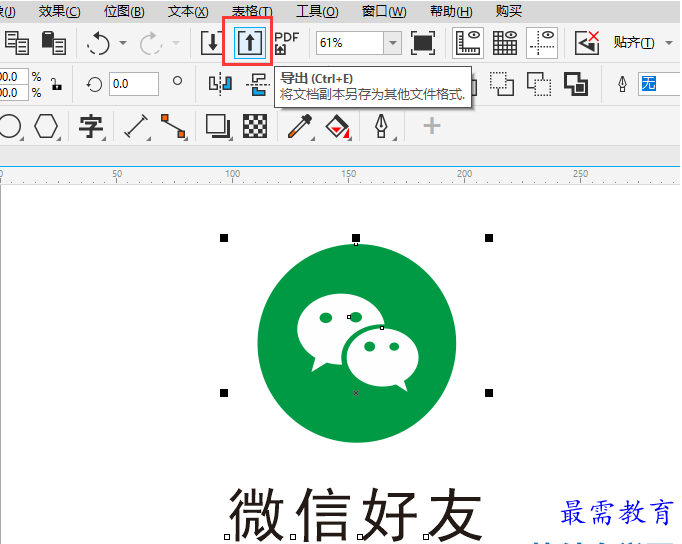Select the Interactive Fill bucket tool
Screen dimensions: 682x544
[x=338, y=127]
